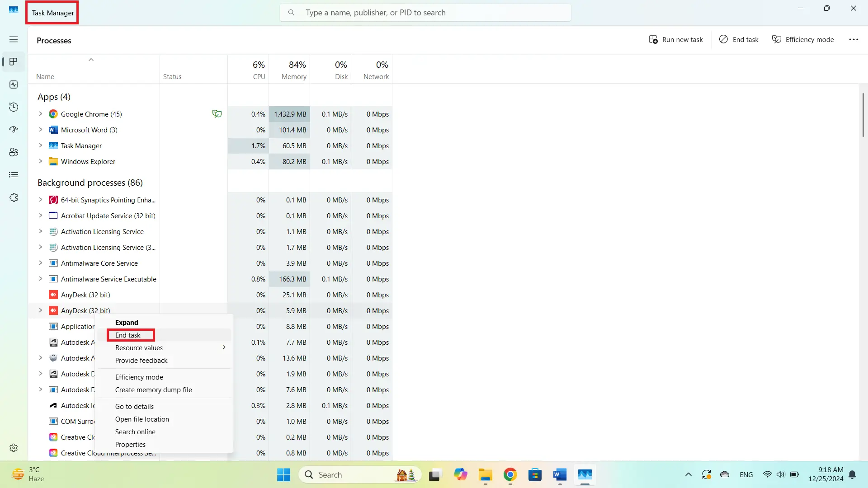The image size is (868, 488).
Task: Choose Search online from context menu
Action: point(135,432)
